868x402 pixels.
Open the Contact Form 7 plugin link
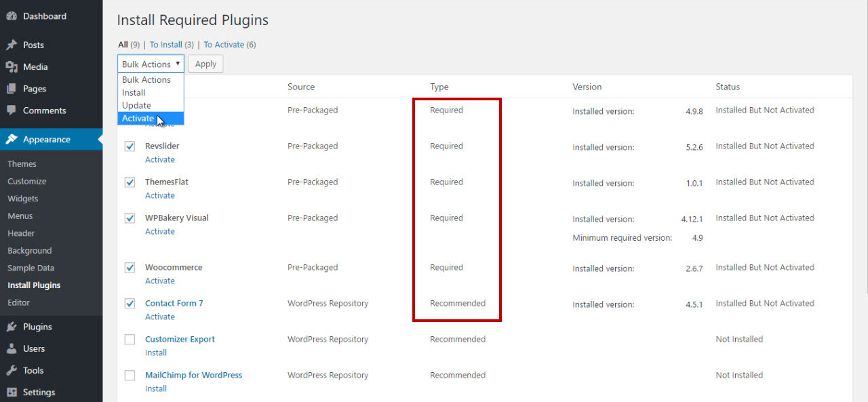point(174,304)
